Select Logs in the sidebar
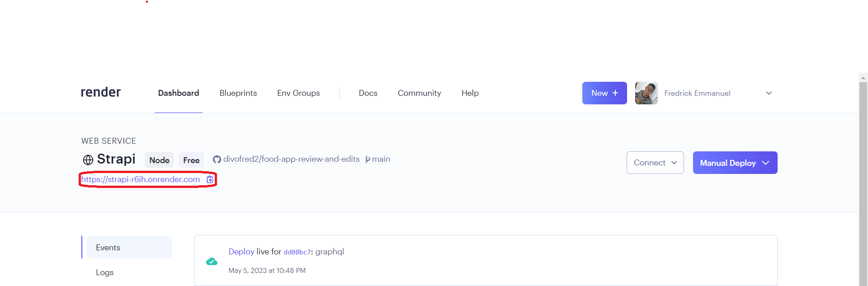868x286 pixels. (x=105, y=272)
